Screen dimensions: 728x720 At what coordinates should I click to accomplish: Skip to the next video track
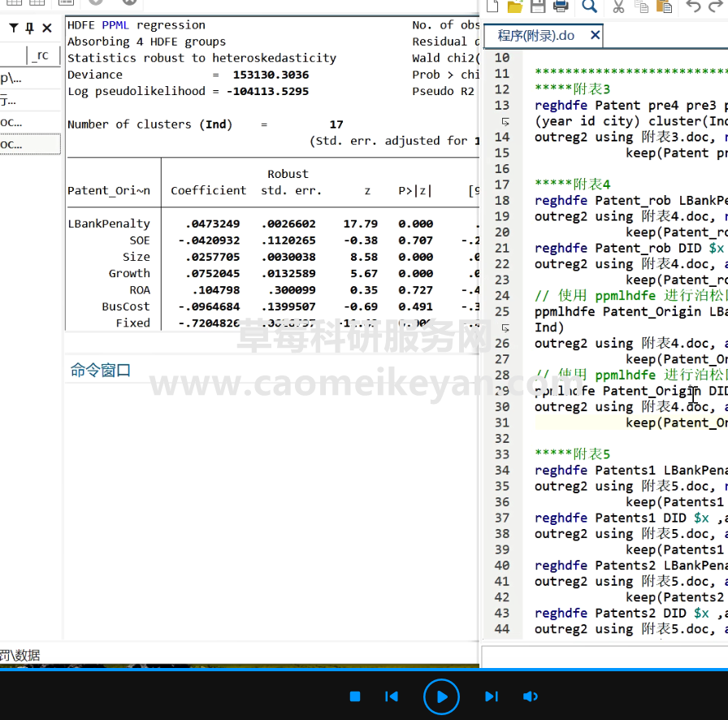tap(492, 696)
